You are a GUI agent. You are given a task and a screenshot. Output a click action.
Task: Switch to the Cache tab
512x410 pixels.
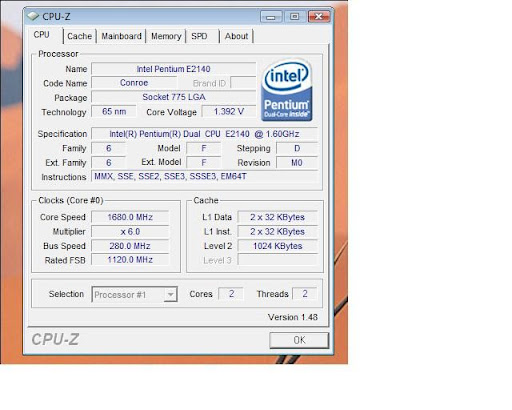point(79,36)
